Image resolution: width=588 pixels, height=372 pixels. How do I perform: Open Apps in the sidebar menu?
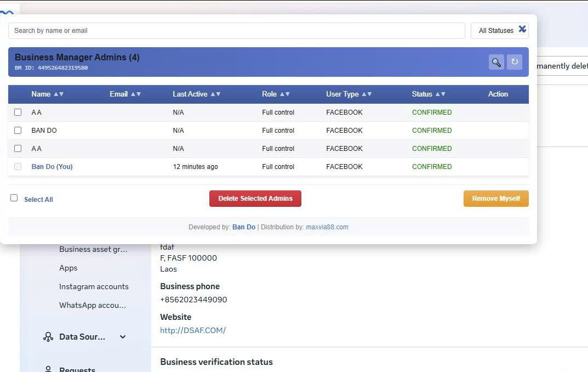pos(68,268)
